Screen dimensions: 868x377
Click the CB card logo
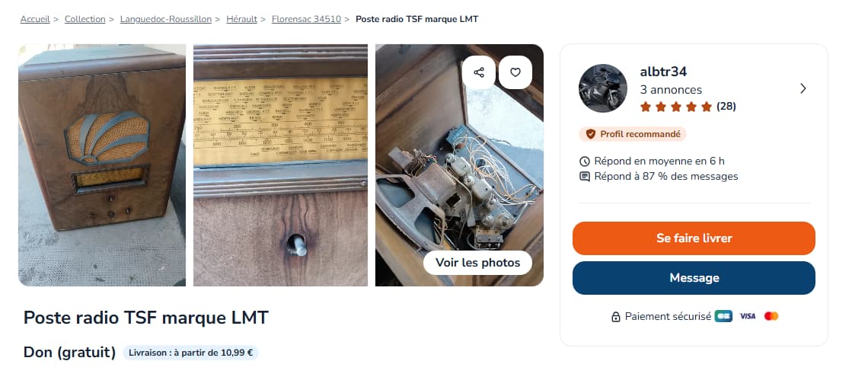pos(723,316)
